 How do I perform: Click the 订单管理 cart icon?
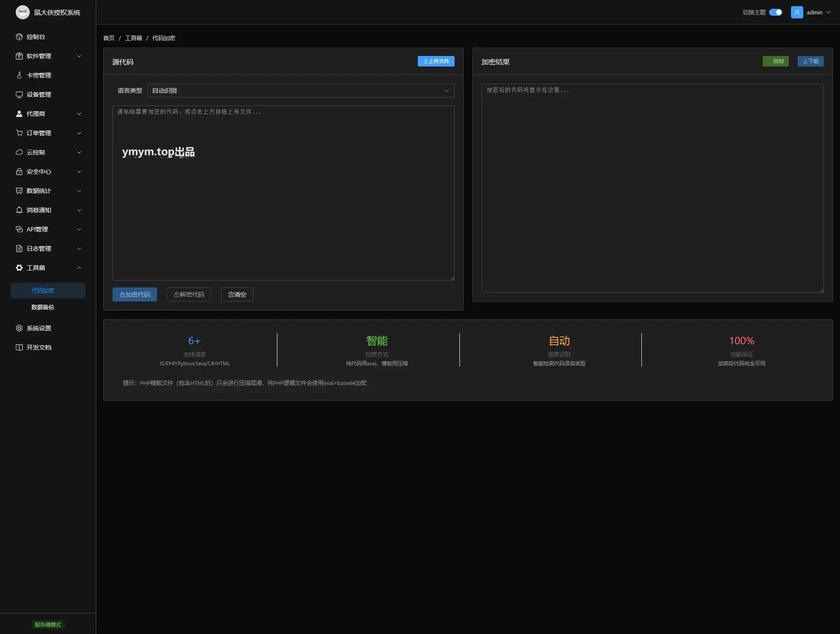point(19,133)
